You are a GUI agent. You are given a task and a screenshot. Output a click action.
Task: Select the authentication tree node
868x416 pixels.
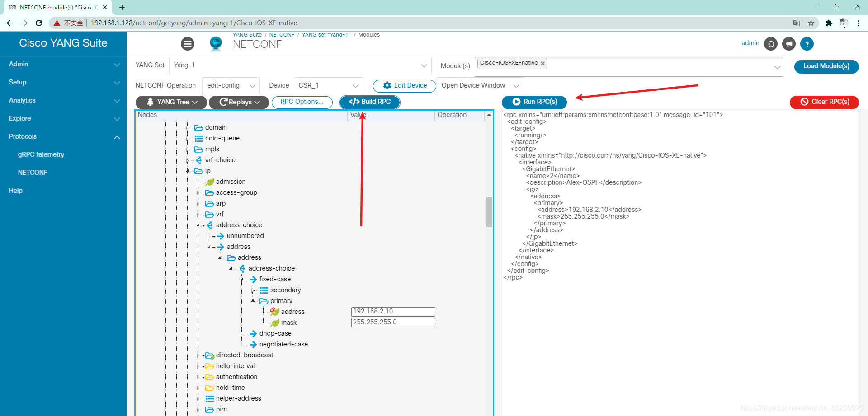click(236, 377)
